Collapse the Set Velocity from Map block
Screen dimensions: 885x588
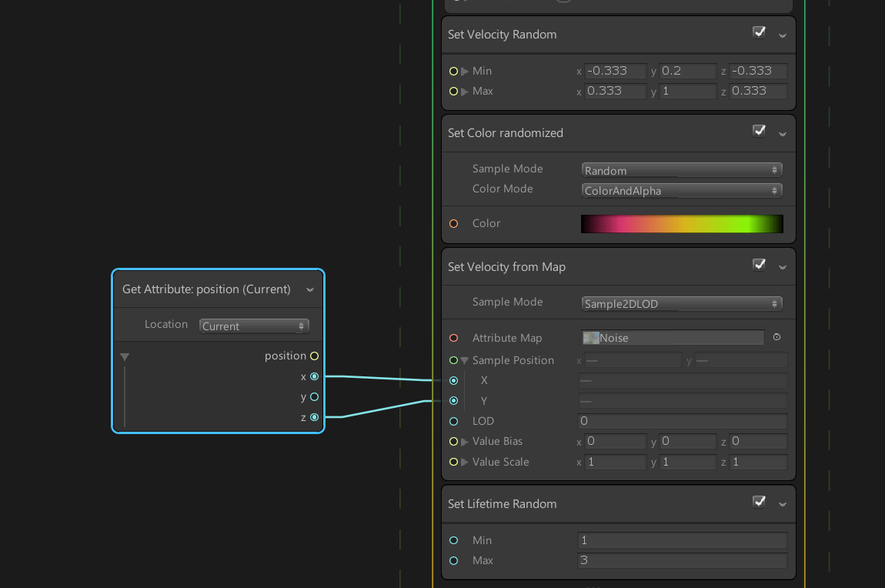(x=783, y=266)
